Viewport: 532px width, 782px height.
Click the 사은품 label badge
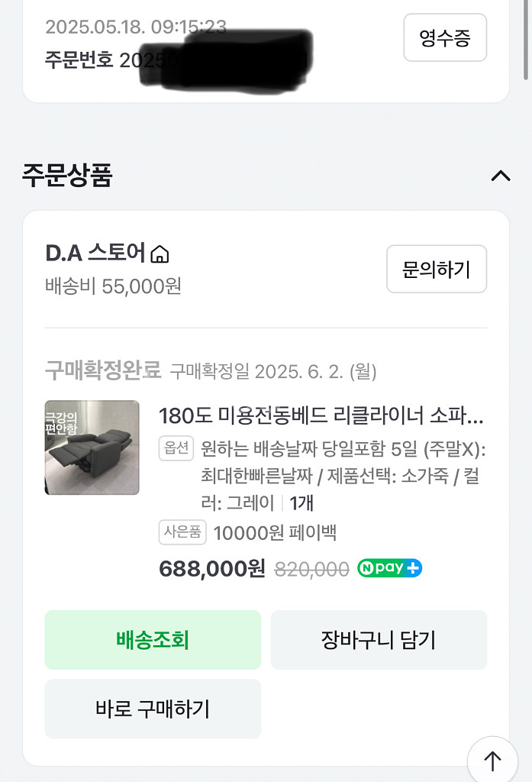point(182,532)
